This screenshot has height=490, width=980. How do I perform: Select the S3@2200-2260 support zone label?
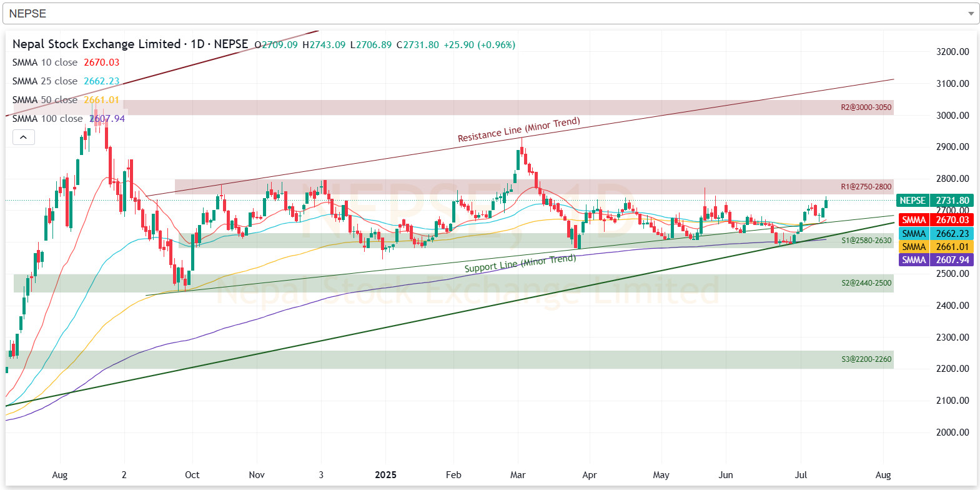pos(866,359)
